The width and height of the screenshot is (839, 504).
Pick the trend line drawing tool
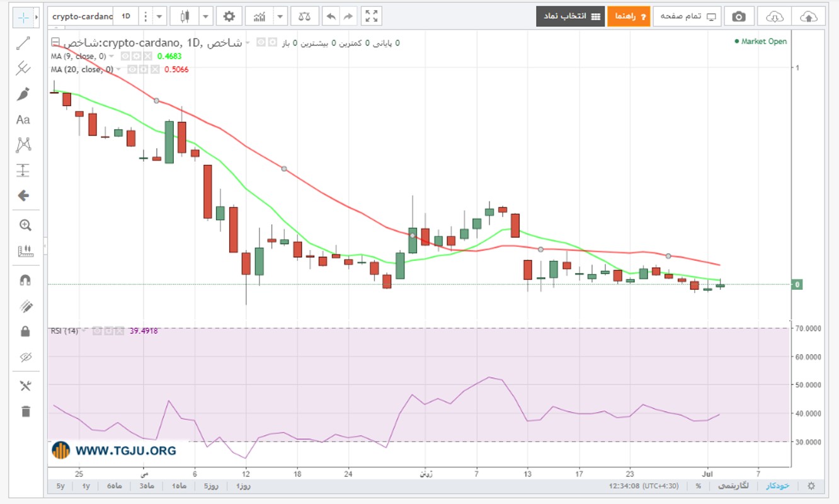23,43
